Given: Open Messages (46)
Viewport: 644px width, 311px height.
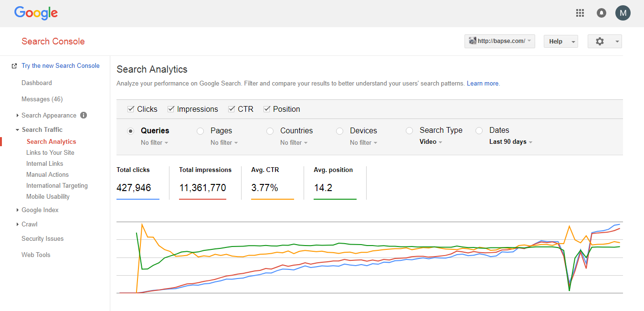Looking at the screenshot, I should click(x=42, y=99).
